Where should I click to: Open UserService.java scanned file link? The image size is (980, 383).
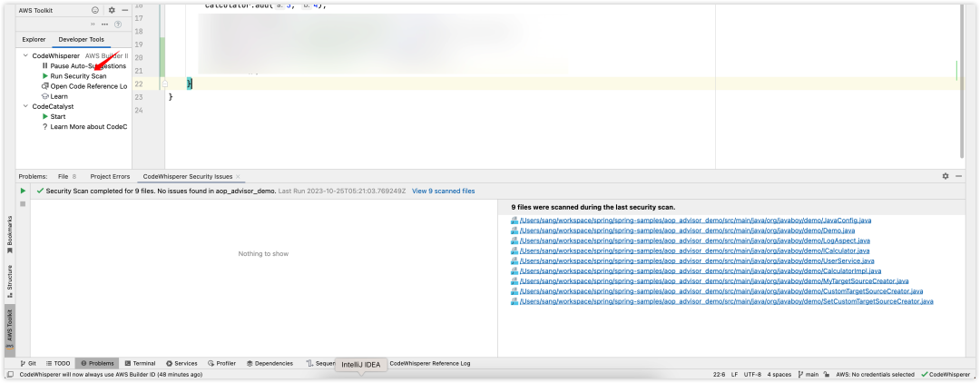coord(697,260)
